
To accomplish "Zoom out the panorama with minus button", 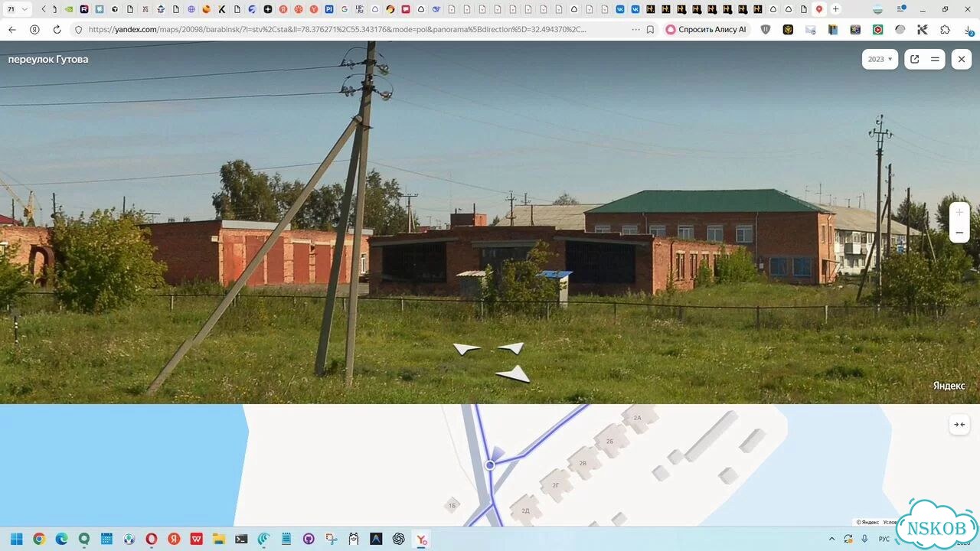I will pos(959,233).
